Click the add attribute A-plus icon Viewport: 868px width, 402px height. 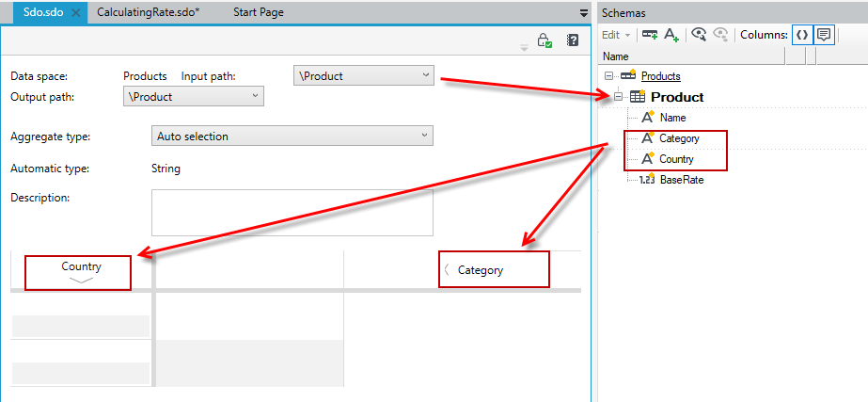click(671, 35)
